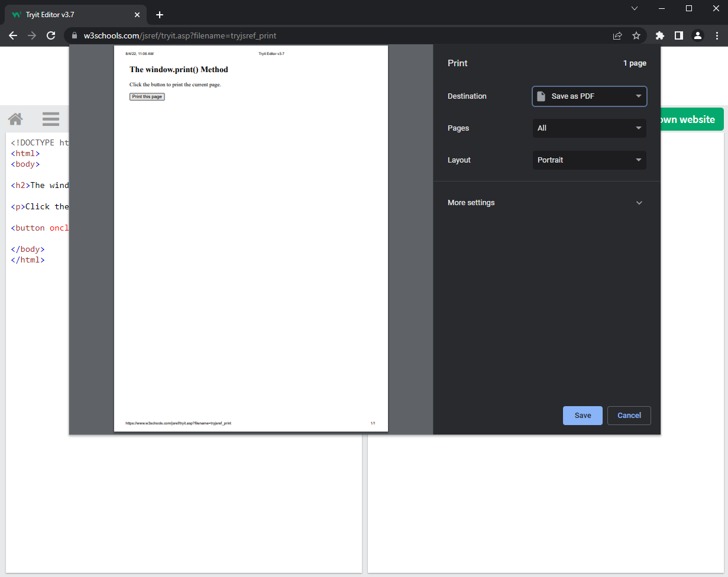728x577 pixels.
Task: Open a new browser tab
Action: [160, 15]
